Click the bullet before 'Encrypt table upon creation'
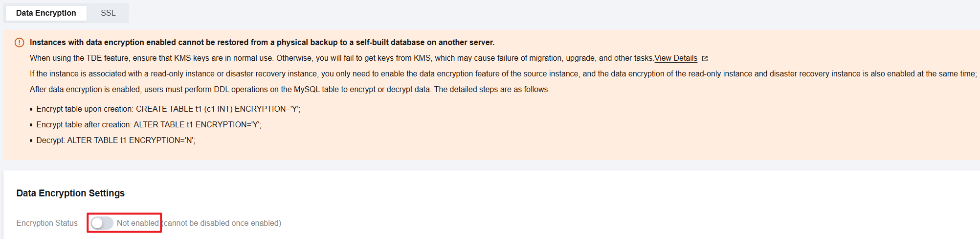Screen dimensions: 980x239 (31, 110)
